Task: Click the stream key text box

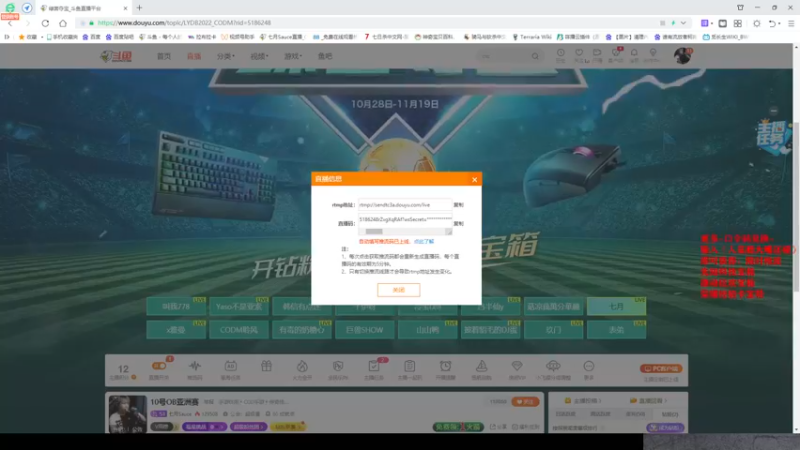Action: tap(405, 220)
